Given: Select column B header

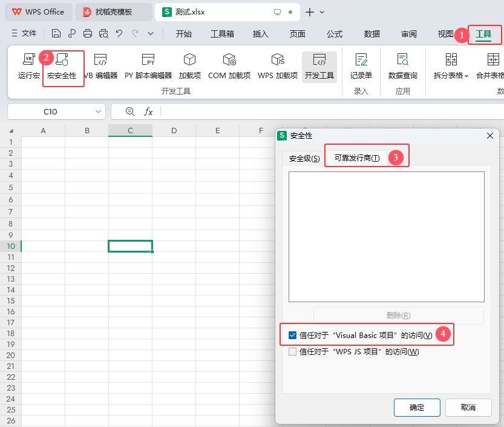Looking at the screenshot, I should (87, 130).
